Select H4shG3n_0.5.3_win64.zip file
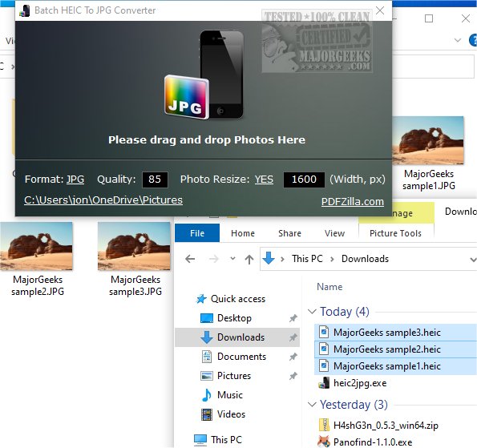Viewport: 477px width, 448px height. [x=386, y=426]
